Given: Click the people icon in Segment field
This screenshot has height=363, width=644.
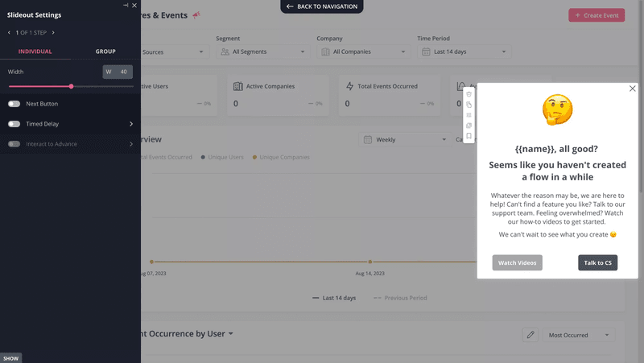Looking at the screenshot, I should pos(225,52).
